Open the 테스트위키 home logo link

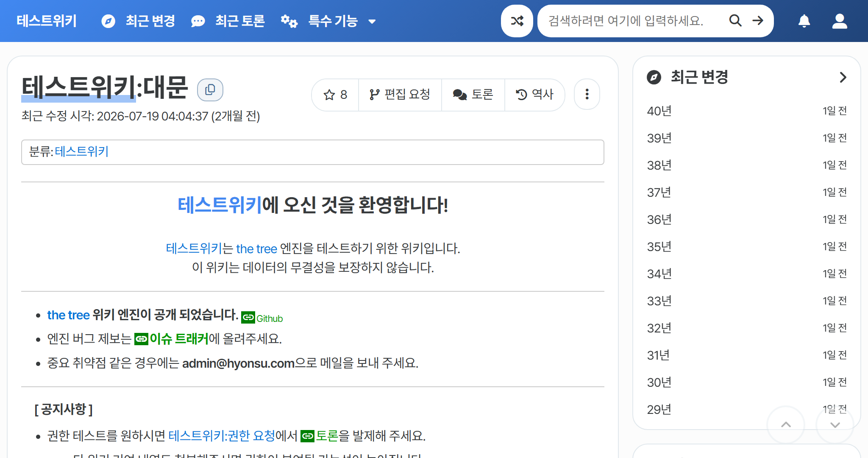click(x=47, y=21)
